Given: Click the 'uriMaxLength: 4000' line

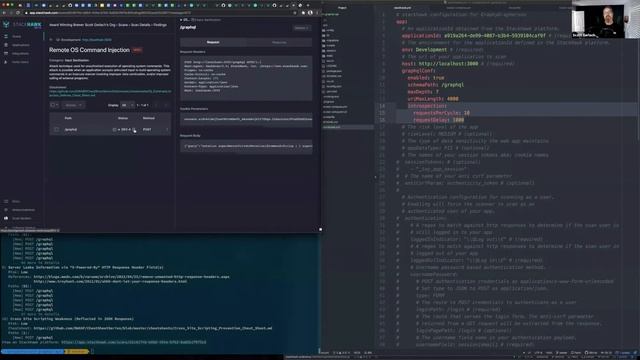Looking at the screenshot, I should click(x=433, y=99).
